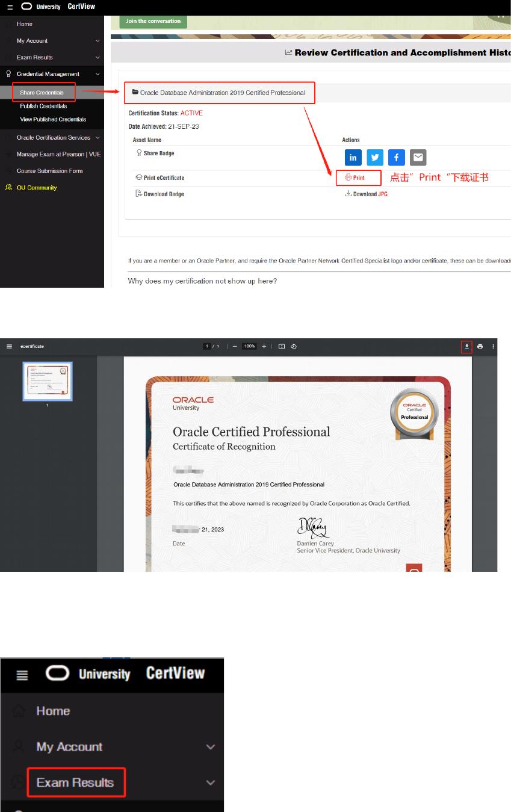Share badge on LinkedIn
This screenshot has width=511, height=812.
click(353, 158)
